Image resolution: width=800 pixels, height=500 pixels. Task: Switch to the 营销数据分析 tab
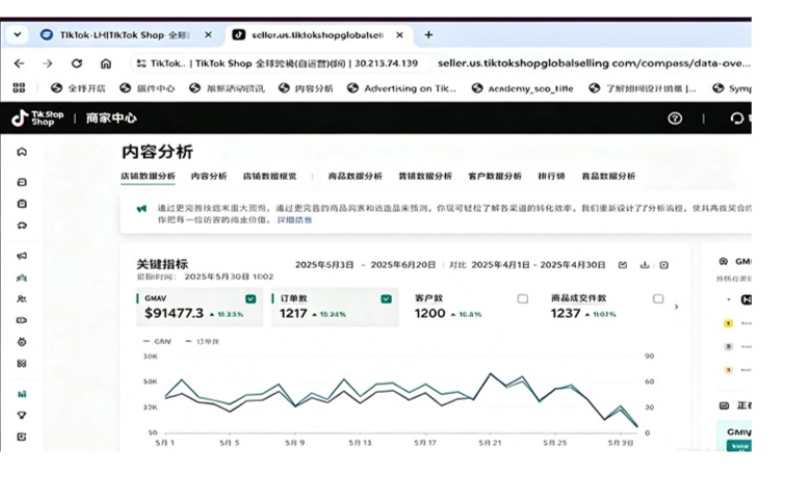click(425, 176)
